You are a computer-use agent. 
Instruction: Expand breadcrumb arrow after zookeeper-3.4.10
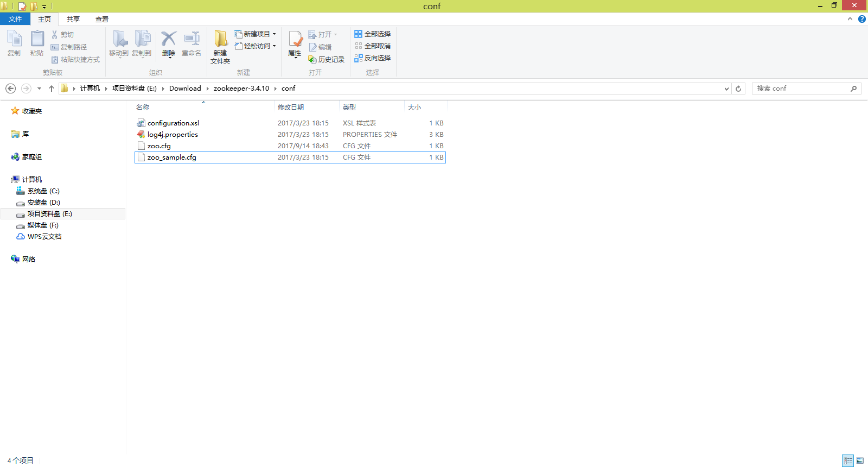click(276, 89)
